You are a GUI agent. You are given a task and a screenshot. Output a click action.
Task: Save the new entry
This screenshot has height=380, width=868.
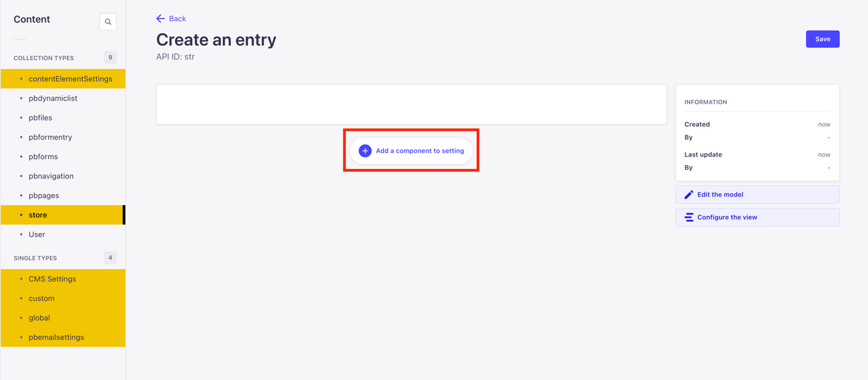pyautogui.click(x=822, y=39)
